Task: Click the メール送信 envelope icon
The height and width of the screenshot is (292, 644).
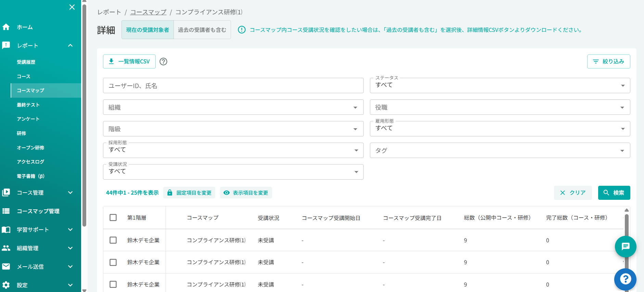Action: pos(6,266)
